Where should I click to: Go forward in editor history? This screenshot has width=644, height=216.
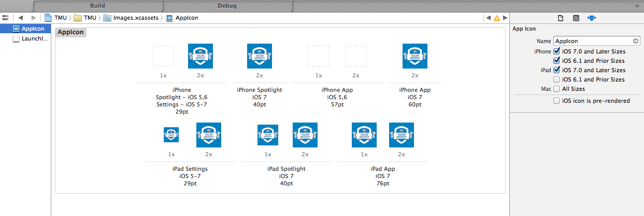pos(33,18)
